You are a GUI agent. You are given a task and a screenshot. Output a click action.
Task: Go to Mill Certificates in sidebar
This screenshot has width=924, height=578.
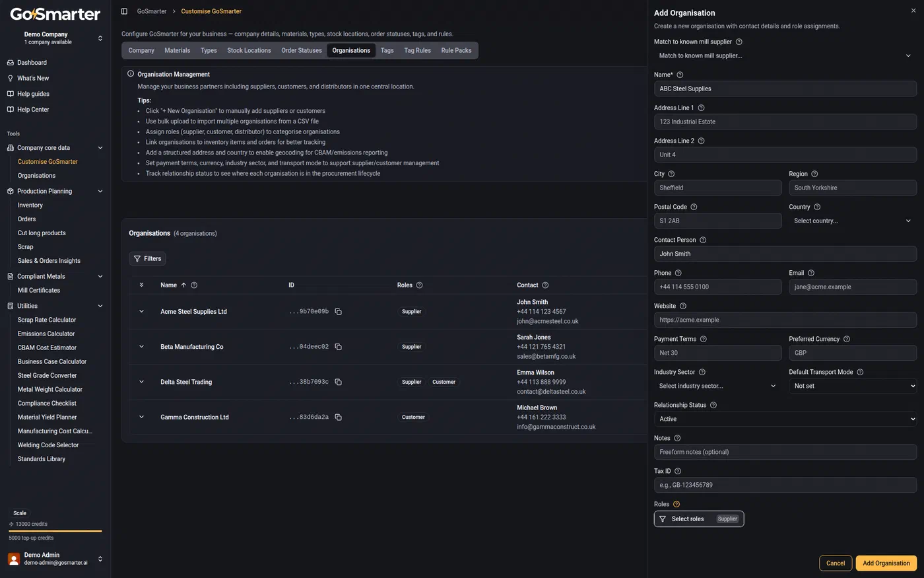tap(39, 290)
